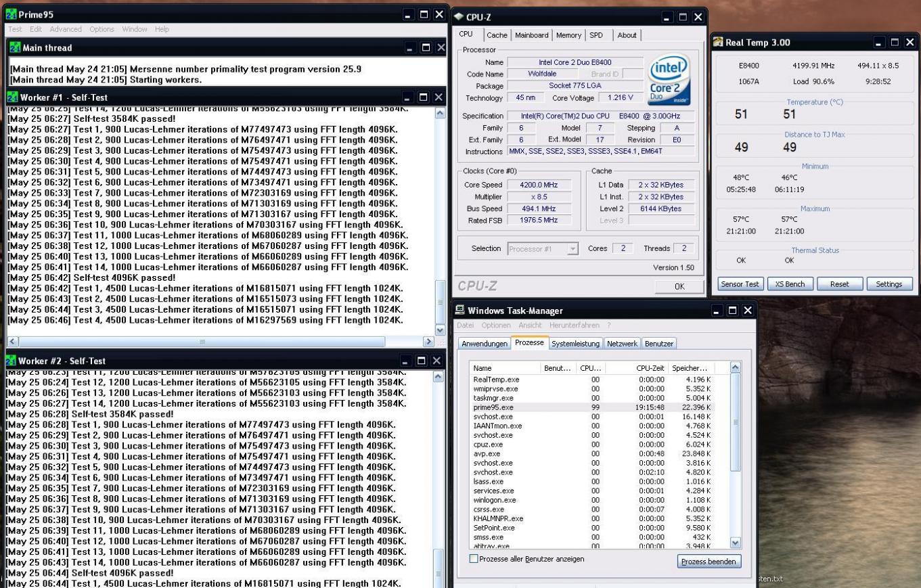Click scroll-up arrow in Task-Manager process list
Viewport: 921px width, 588px height.
pyautogui.click(x=736, y=367)
